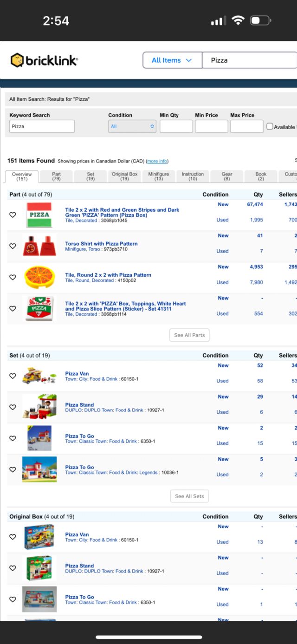Expand the Condition dropdown
This screenshot has width=297, height=644.
click(132, 126)
